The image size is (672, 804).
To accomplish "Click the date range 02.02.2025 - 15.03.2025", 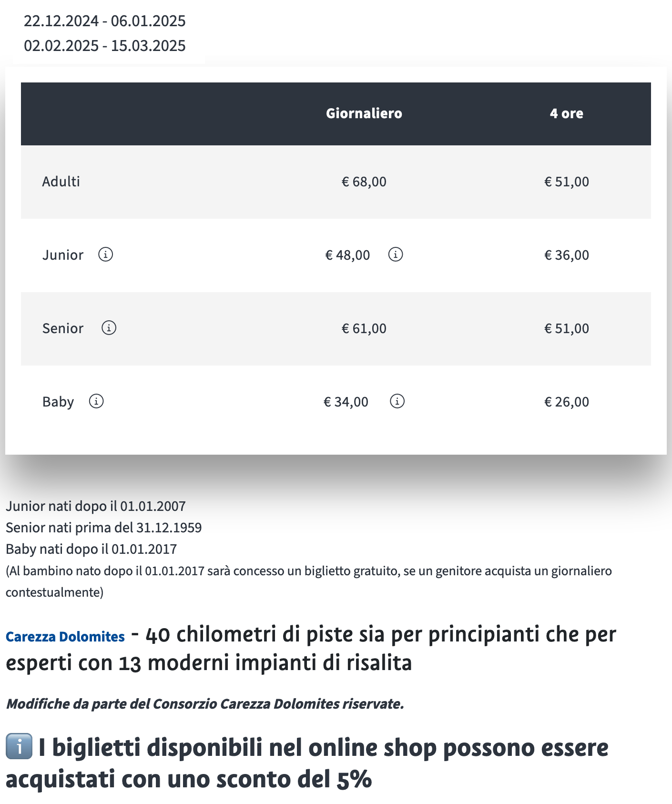I will tap(105, 46).
